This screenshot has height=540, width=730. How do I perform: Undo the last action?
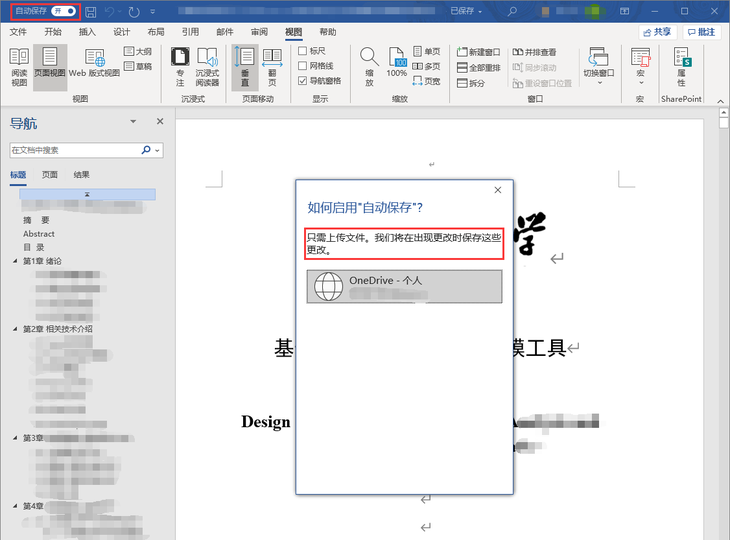[110, 12]
